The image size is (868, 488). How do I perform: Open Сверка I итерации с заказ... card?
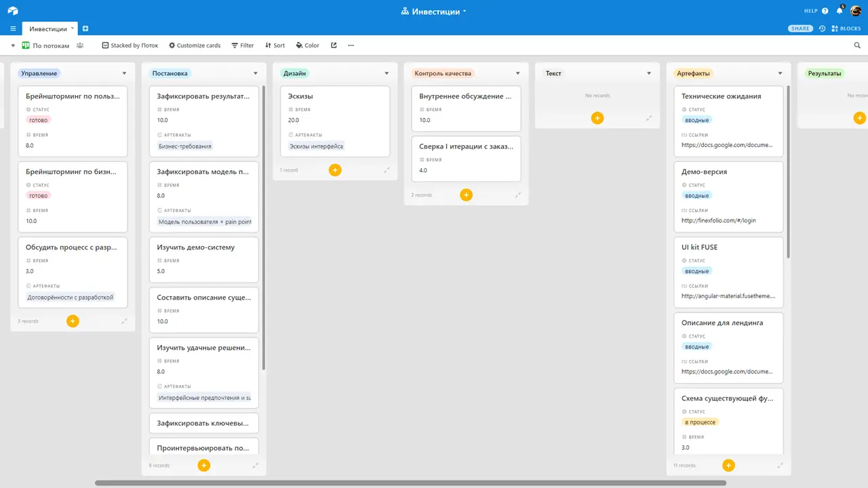pos(466,159)
